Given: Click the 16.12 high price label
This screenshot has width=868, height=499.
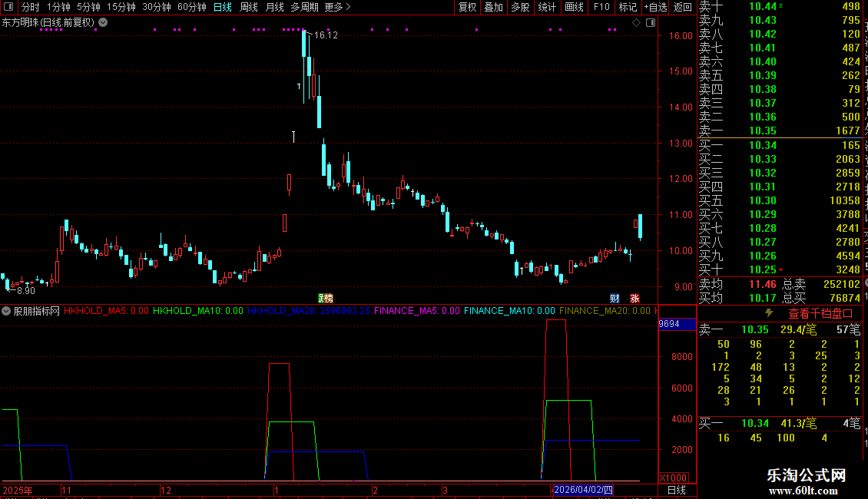Looking at the screenshot, I should point(326,35).
